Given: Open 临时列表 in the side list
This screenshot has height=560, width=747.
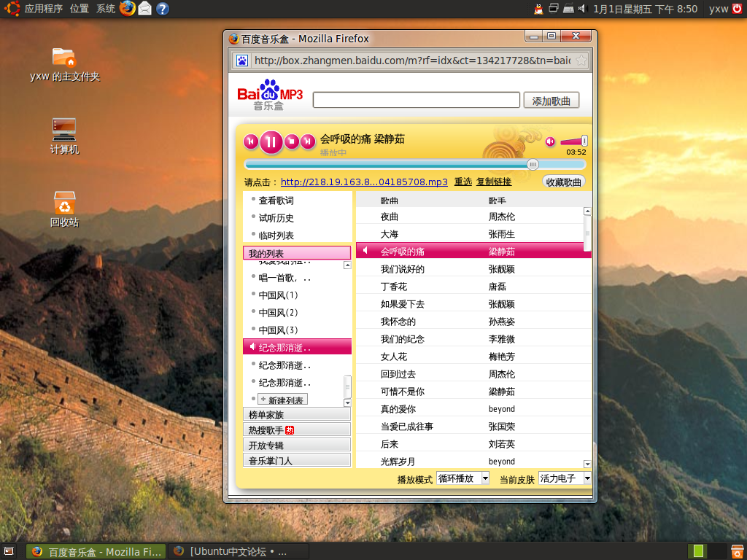Looking at the screenshot, I should click(x=276, y=236).
